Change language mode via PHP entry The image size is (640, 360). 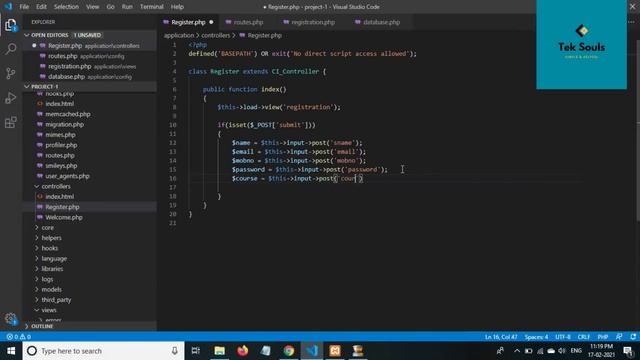click(602, 337)
